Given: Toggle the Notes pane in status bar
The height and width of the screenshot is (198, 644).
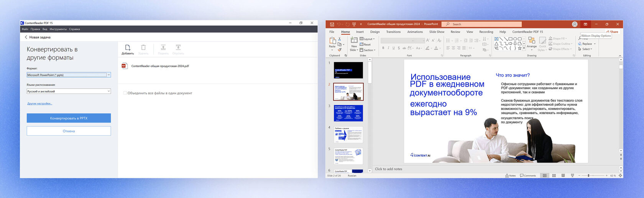Looking at the screenshot, I should coord(510,175).
